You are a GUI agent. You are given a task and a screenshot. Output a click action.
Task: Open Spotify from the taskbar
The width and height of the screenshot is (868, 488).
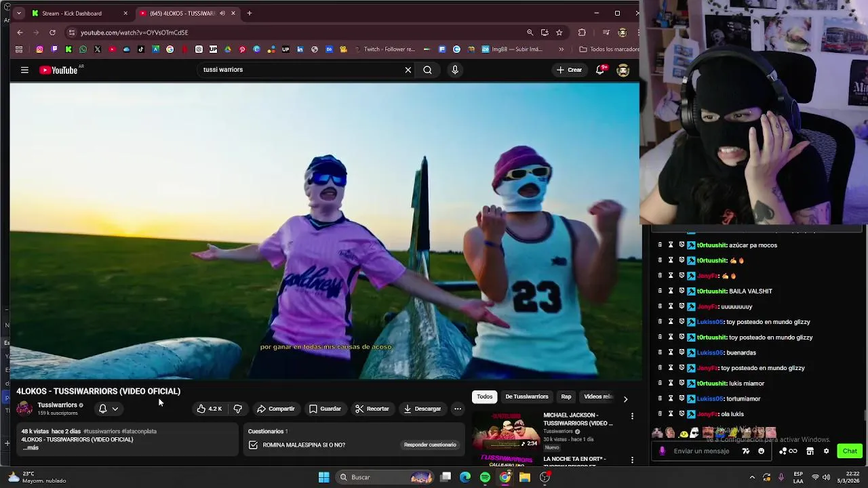point(485,477)
